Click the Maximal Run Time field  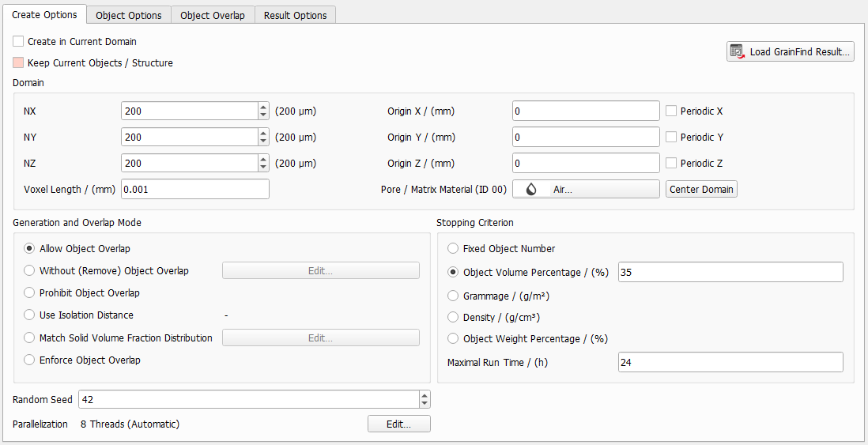click(x=730, y=363)
